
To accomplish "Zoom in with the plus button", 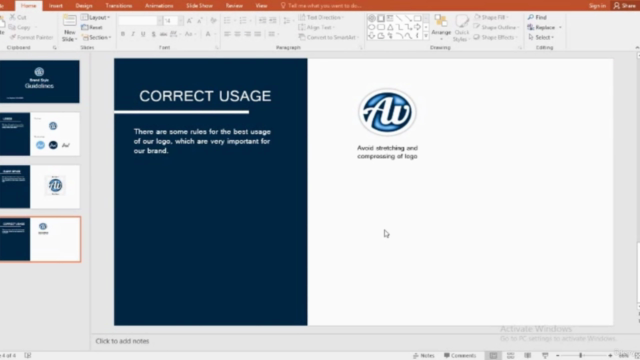I will 610,356.
